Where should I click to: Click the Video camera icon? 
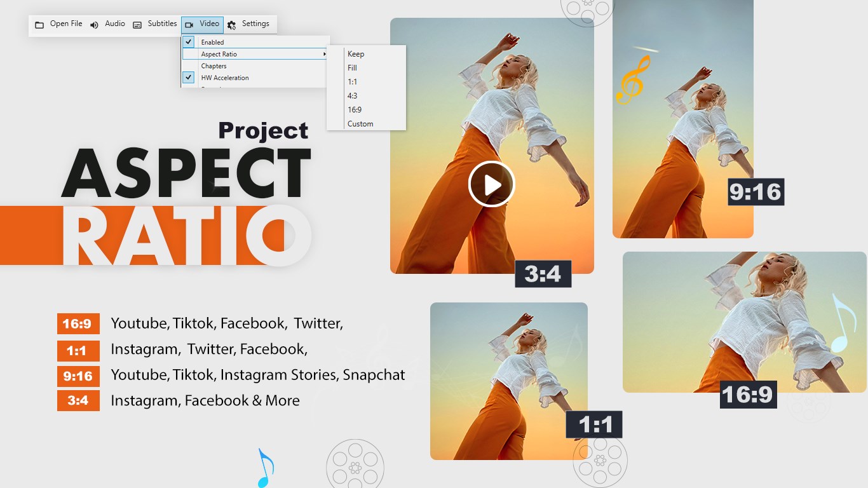click(x=189, y=24)
